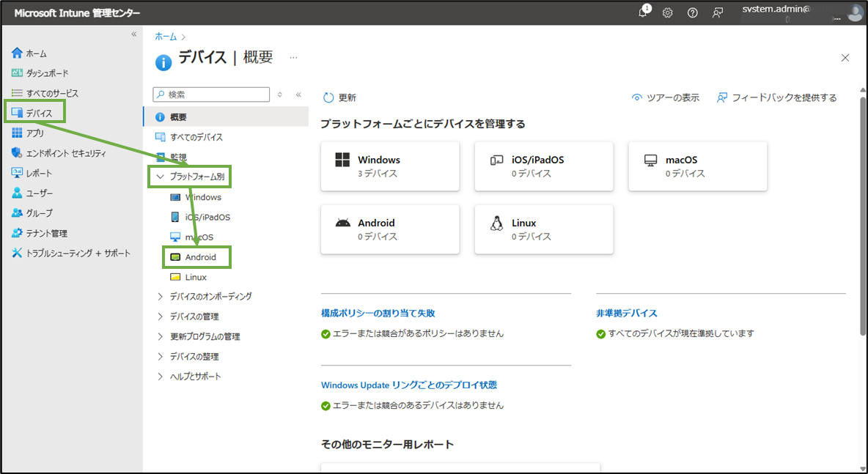This screenshot has width=868, height=474.
Task: Click the All services list icon
Action: pos(17,93)
